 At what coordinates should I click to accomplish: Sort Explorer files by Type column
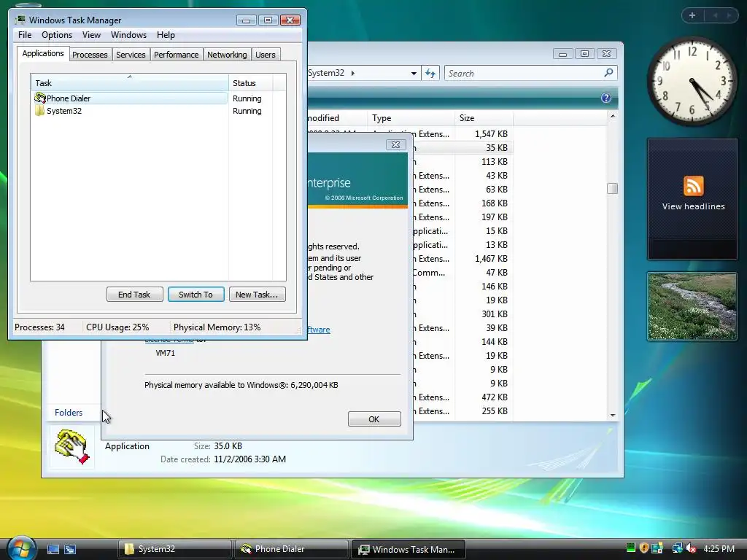pos(410,117)
